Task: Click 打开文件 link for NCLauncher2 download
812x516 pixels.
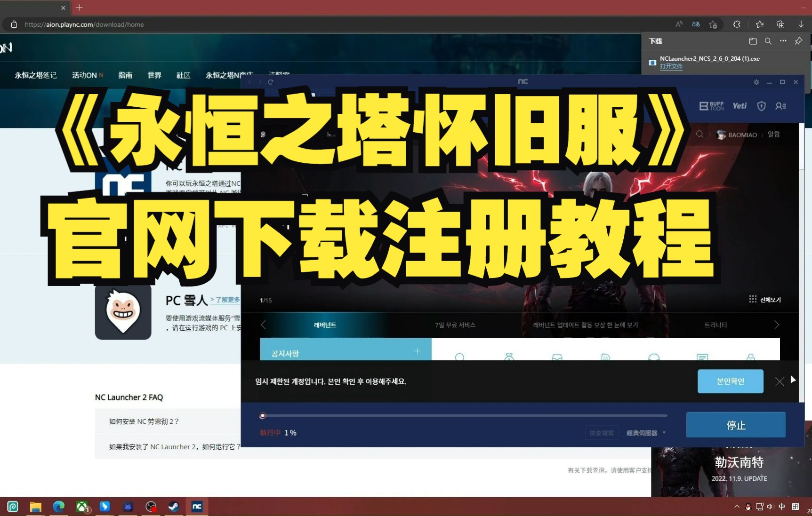Action: (671, 66)
